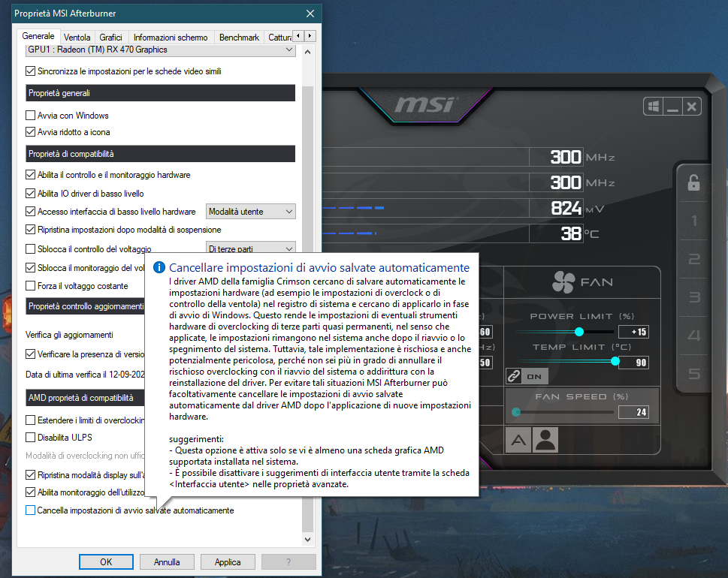Click the MSI logo at top

point(426,105)
